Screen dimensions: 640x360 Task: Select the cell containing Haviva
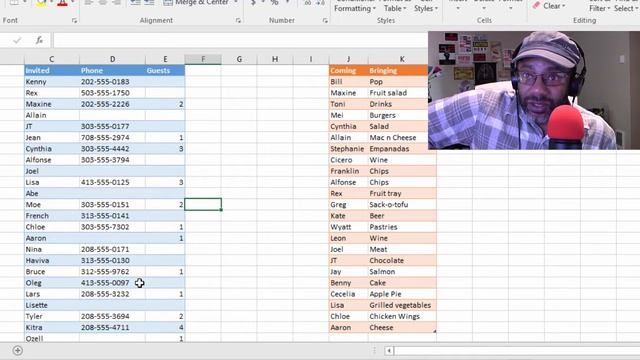tap(52, 260)
